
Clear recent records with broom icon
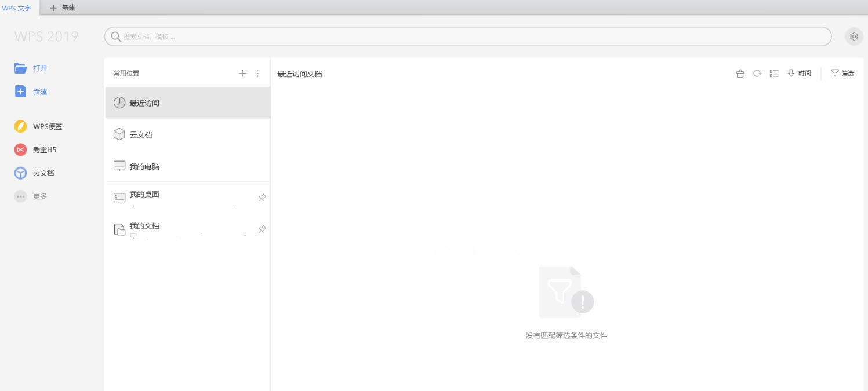pyautogui.click(x=740, y=74)
